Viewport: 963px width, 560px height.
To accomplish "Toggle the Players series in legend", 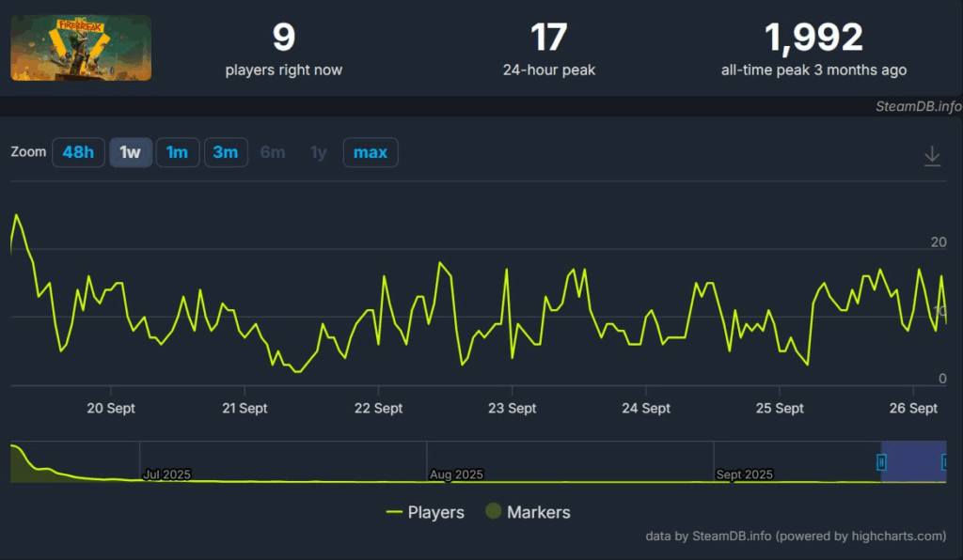I will point(426,512).
